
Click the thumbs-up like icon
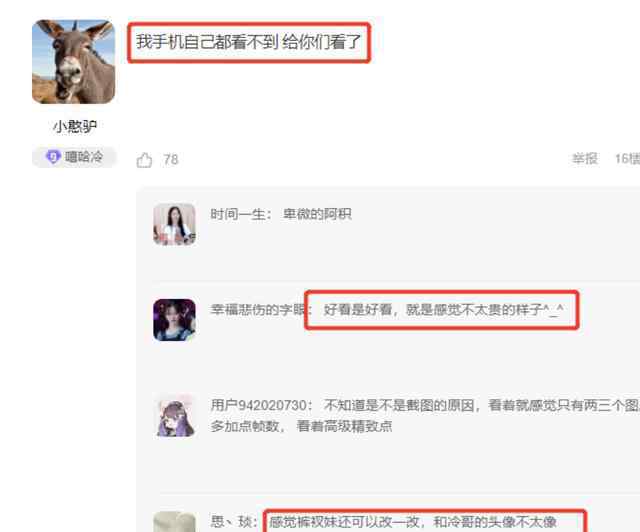[x=144, y=160]
